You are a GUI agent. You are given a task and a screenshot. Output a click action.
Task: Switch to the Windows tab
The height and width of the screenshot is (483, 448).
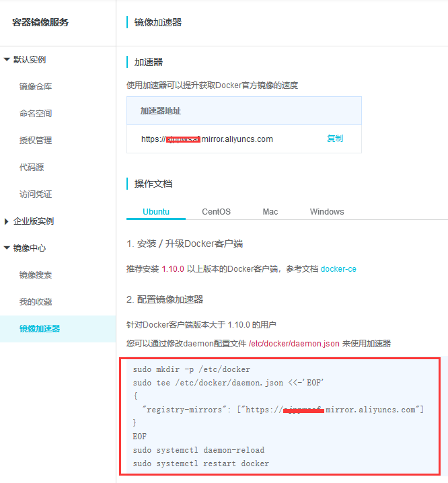(x=327, y=212)
